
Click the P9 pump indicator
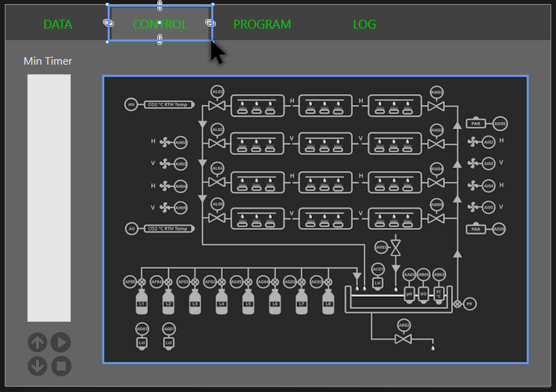click(469, 304)
